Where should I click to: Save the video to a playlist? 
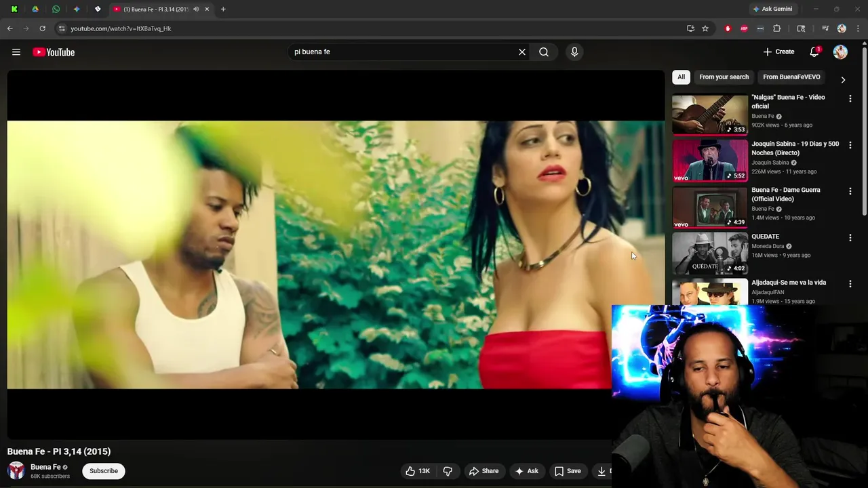568,471
